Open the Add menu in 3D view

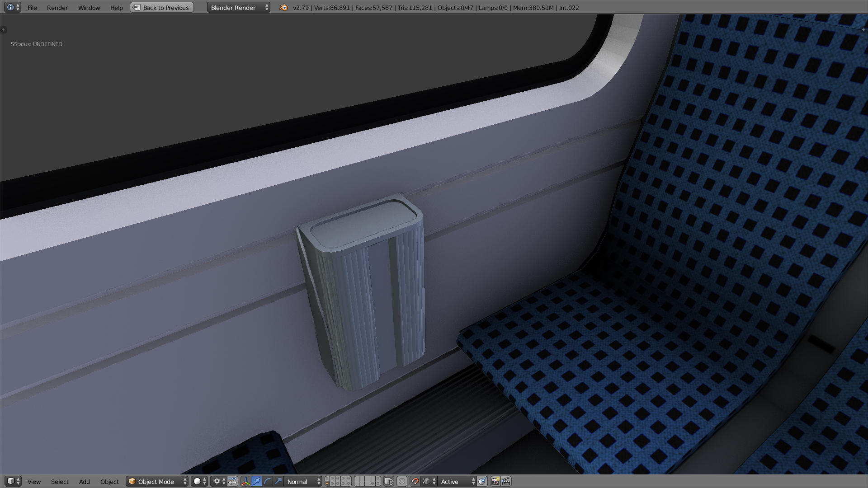click(85, 482)
